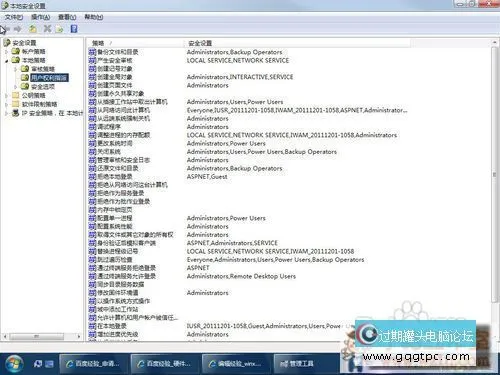
Task: Click the policy icon beside 产生安全审核
Action: pos(92,60)
